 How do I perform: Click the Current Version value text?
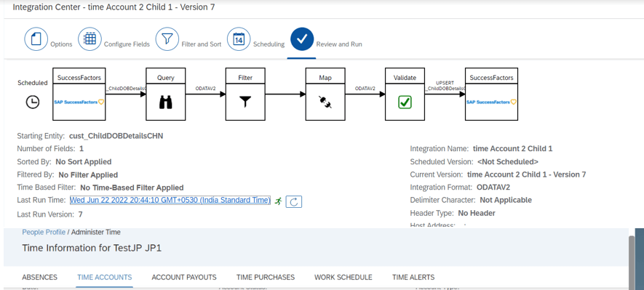click(x=527, y=174)
